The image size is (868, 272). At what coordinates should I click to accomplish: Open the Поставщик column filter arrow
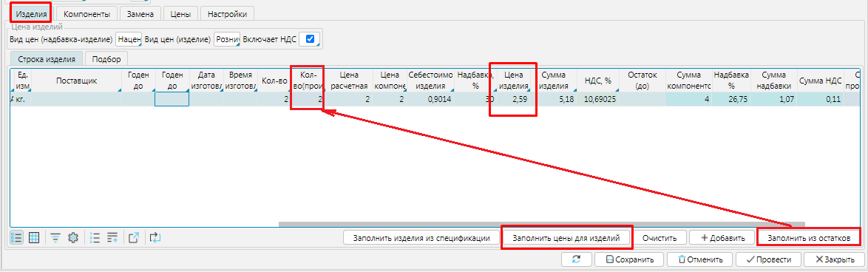click(120, 89)
